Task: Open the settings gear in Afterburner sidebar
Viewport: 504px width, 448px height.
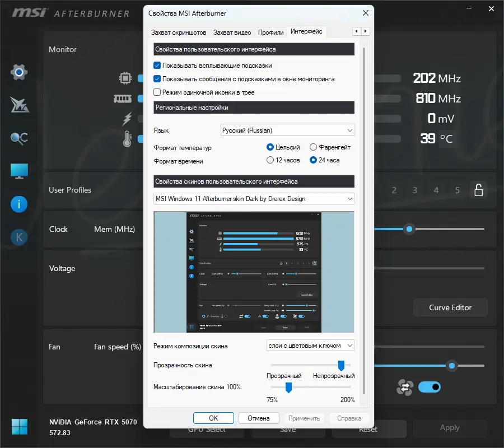Action: (19, 72)
